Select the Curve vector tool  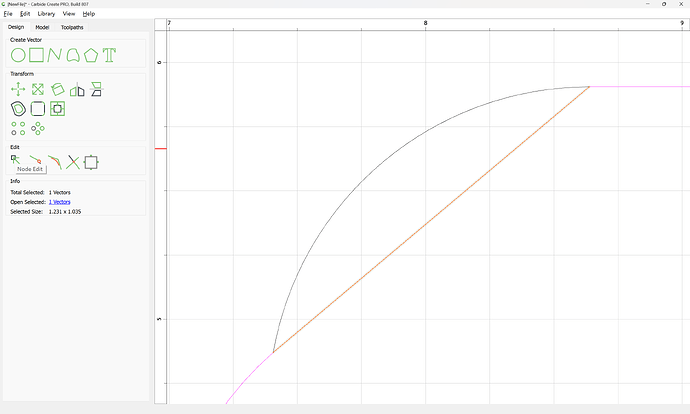tap(73, 55)
